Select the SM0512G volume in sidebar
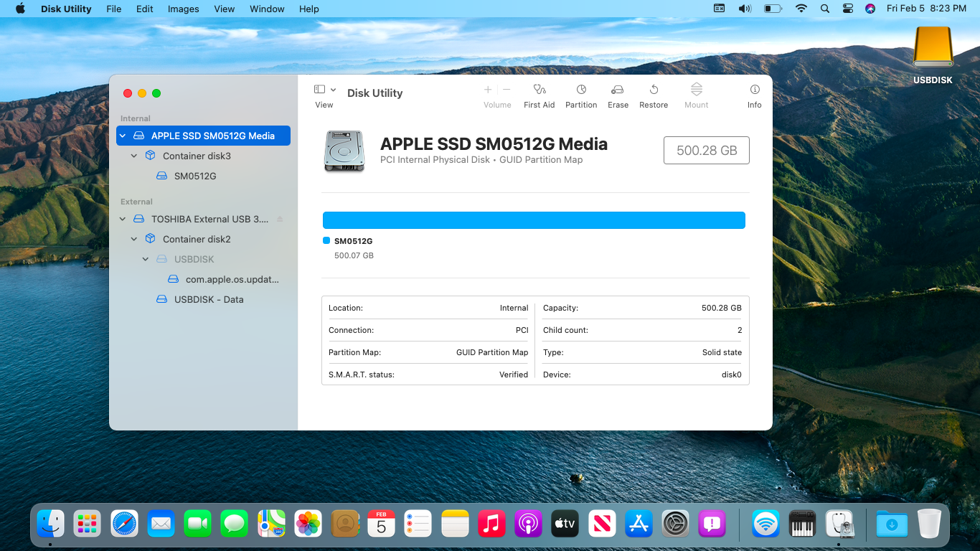This screenshot has height=551, width=980. coord(195,176)
